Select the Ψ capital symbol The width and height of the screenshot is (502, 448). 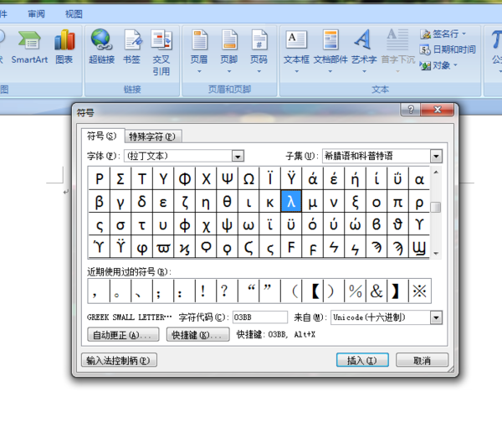pyautogui.click(x=227, y=178)
